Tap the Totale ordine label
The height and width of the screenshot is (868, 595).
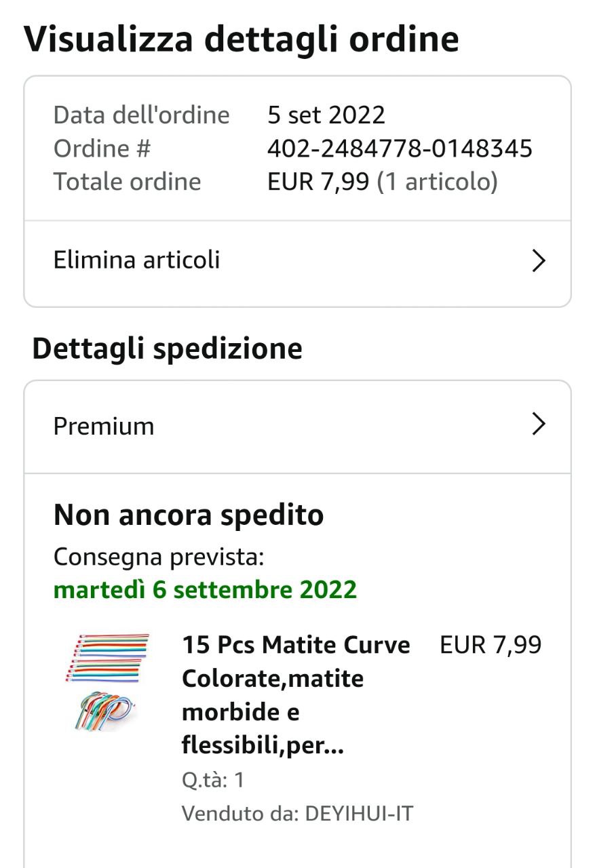[128, 182]
